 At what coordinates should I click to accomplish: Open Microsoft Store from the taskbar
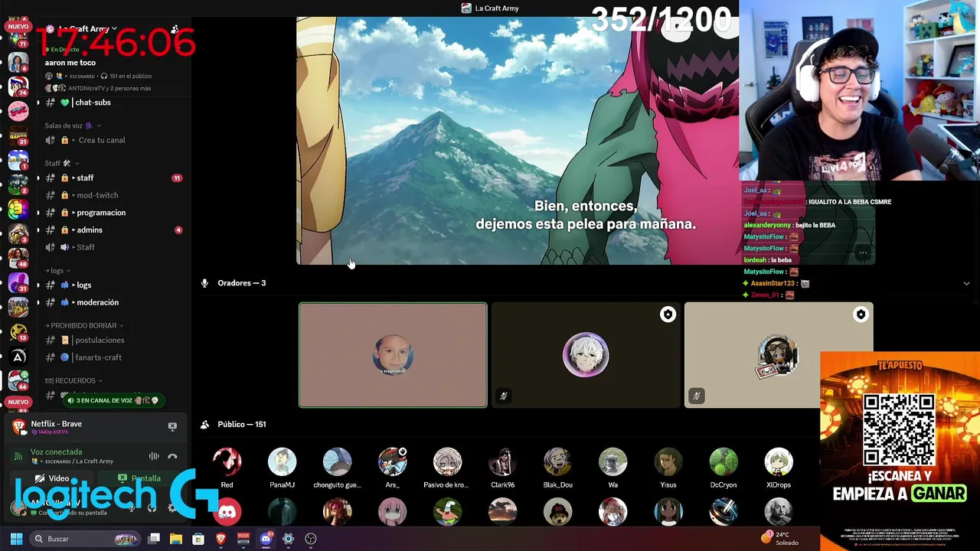click(198, 539)
